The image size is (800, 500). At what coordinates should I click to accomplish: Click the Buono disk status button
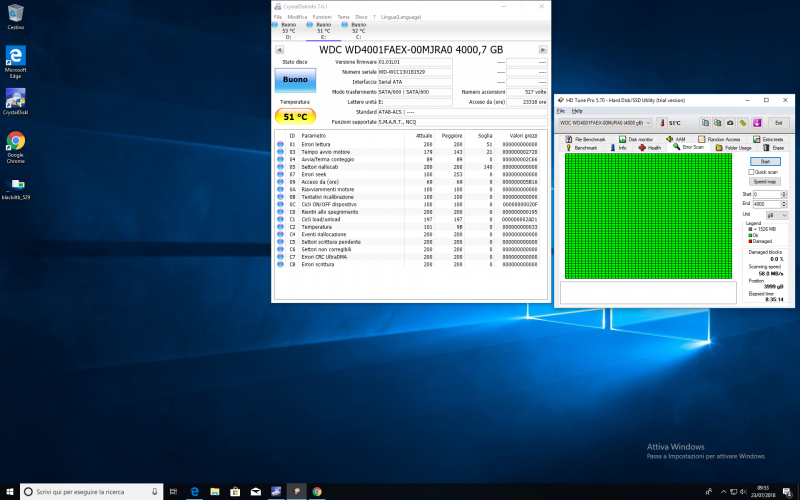(x=295, y=80)
